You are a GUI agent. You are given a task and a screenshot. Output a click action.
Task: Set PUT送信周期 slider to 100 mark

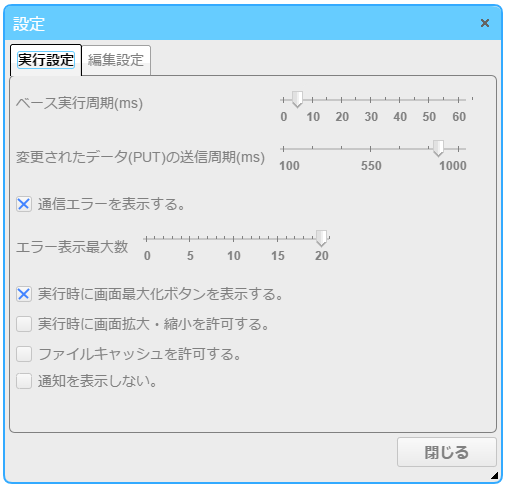(283, 148)
